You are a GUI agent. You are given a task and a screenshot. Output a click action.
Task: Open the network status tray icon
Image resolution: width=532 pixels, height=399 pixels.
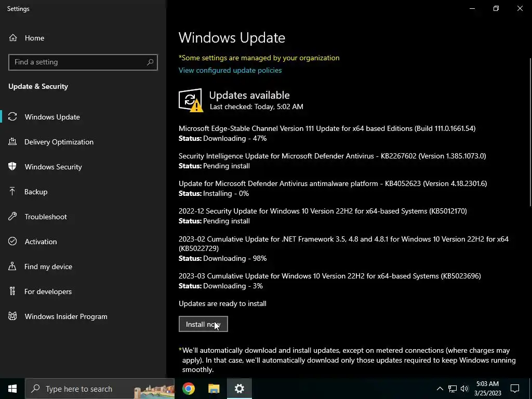[x=453, y=389]
